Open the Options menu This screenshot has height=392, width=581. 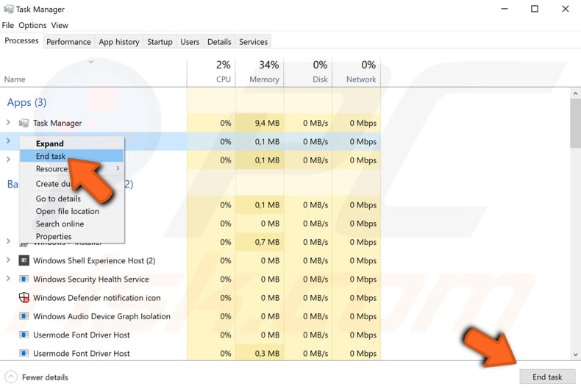click(32, 26)
